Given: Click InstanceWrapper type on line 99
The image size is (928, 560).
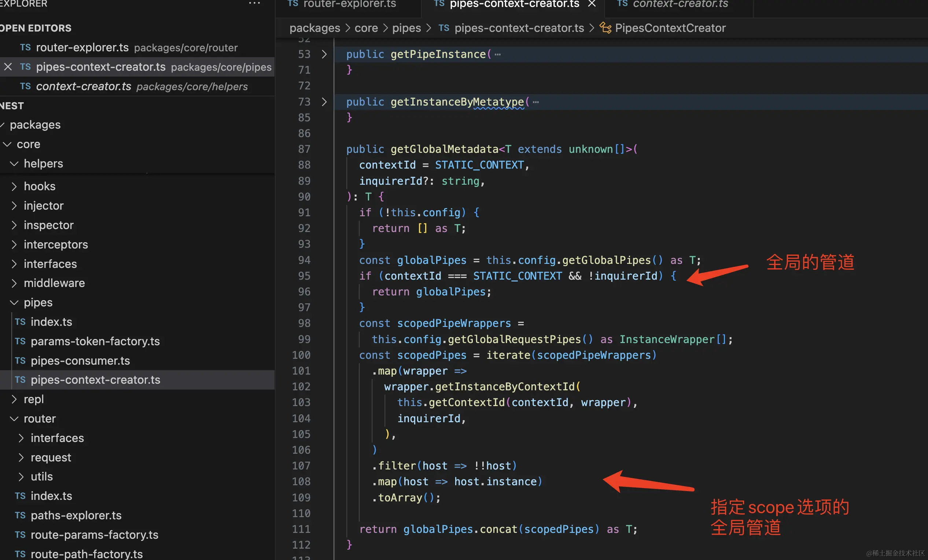Looking at the screenshot, I should [667, 339].
